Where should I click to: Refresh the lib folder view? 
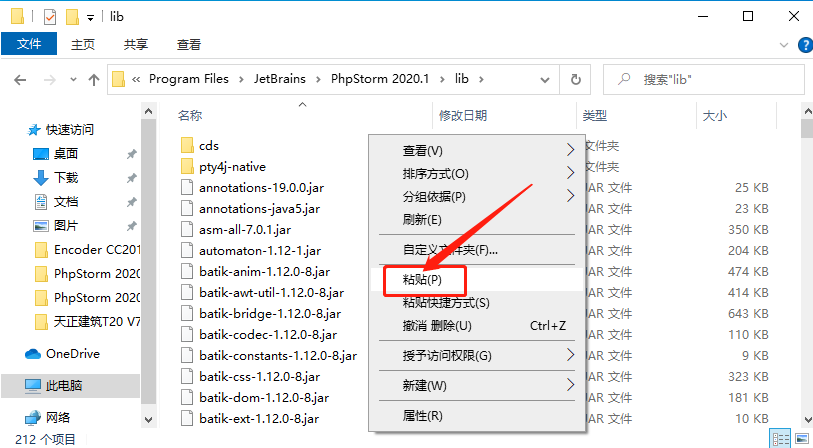pyautogui.click(x=576, y=79)
